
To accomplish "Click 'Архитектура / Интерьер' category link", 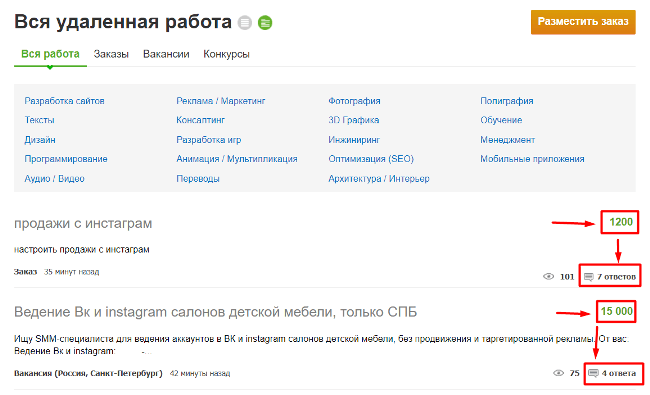I will point(379,179).
